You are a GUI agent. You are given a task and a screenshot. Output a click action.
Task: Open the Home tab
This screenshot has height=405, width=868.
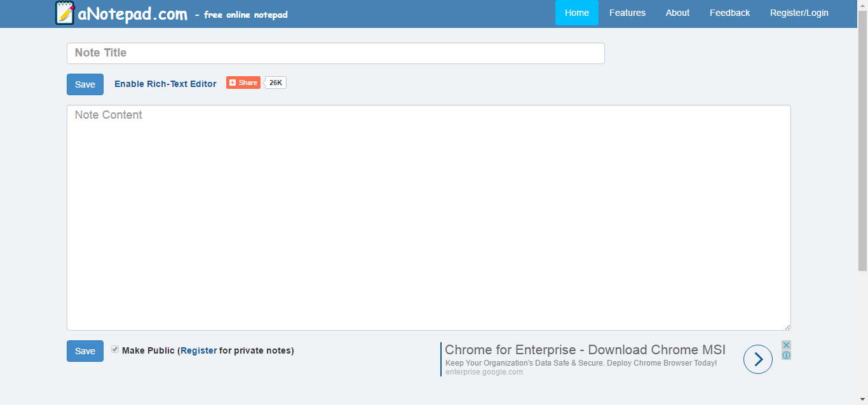[x=576, y=12]
